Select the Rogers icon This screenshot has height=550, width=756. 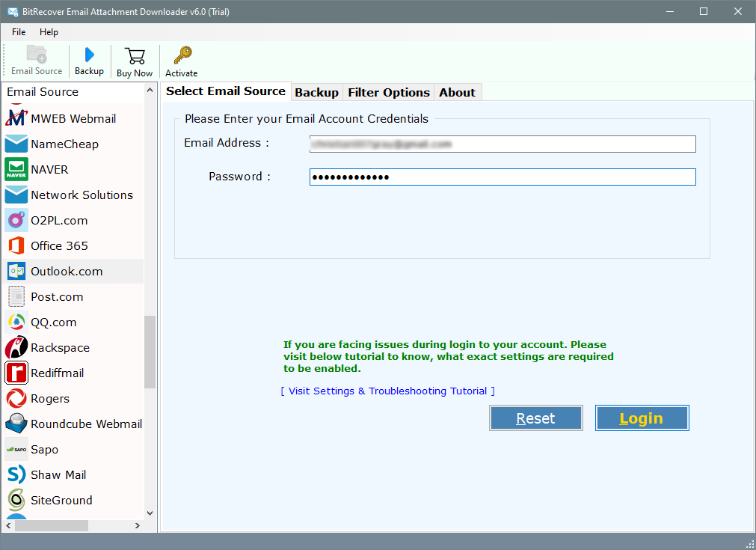click(x=16, y=399)
